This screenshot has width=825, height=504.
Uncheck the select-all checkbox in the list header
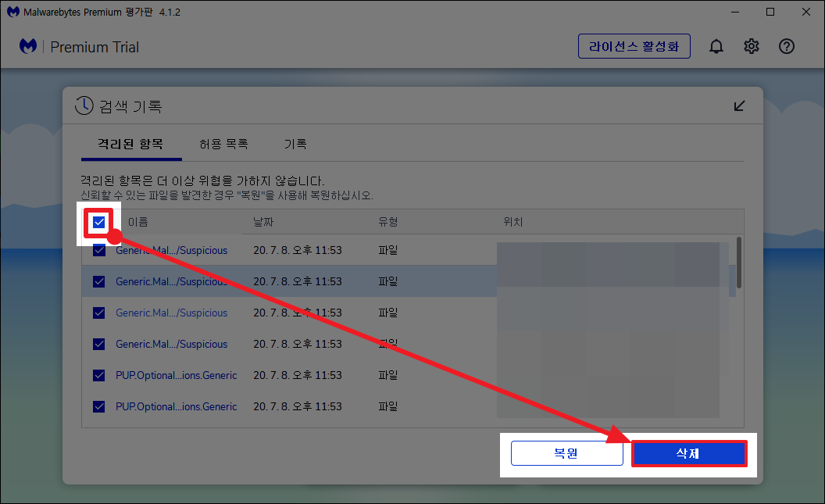click(x=98, y=222)
